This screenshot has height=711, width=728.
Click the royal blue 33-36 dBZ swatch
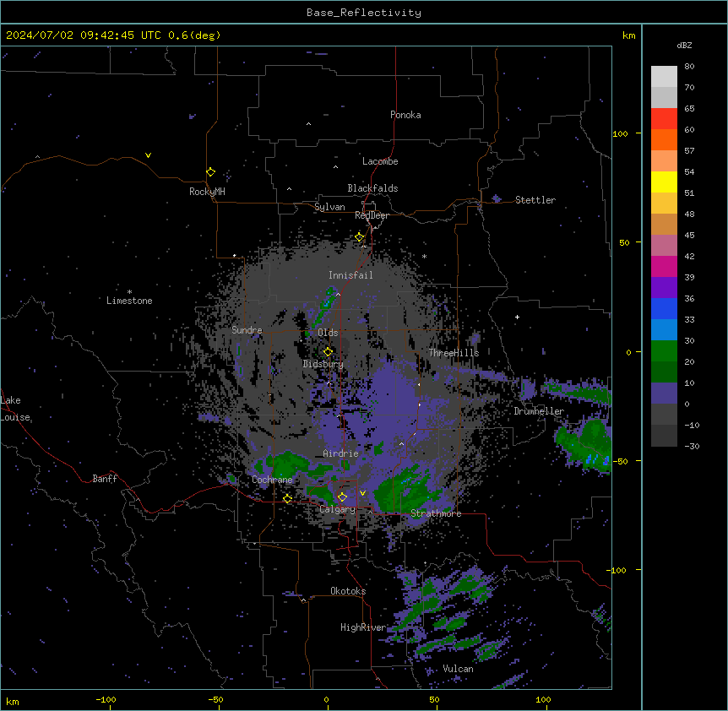[664, 308]
